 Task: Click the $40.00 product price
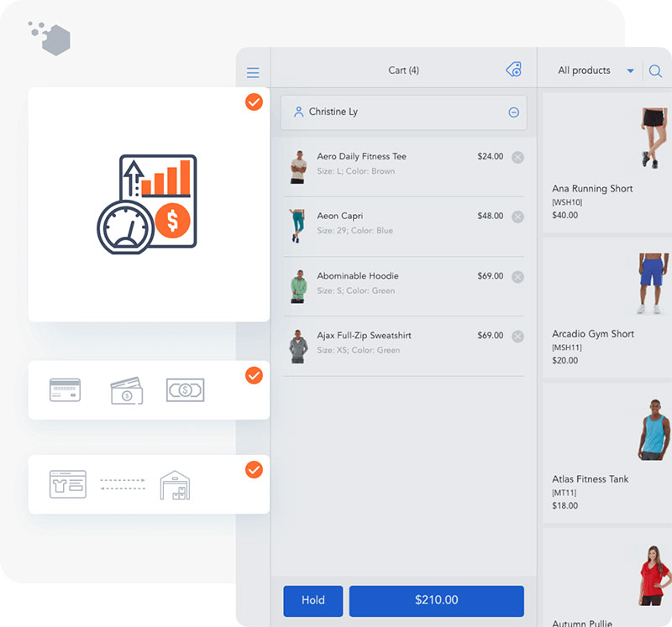[x=564, y=215]
